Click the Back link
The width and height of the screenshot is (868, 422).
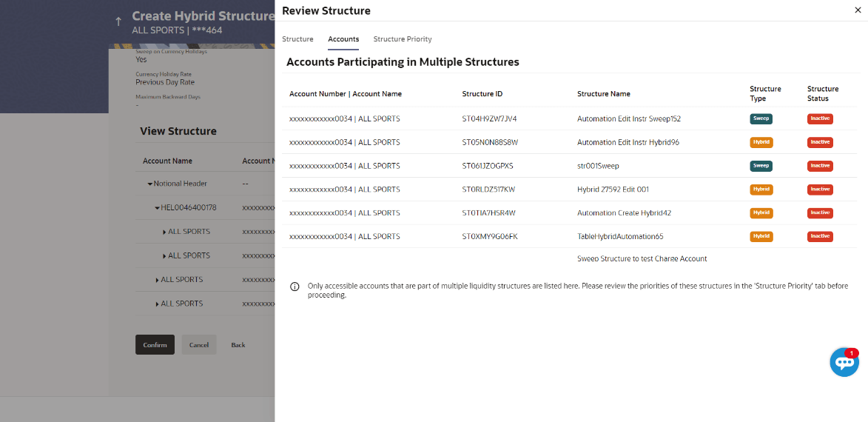pyautogui.click(x=238, y=345)
